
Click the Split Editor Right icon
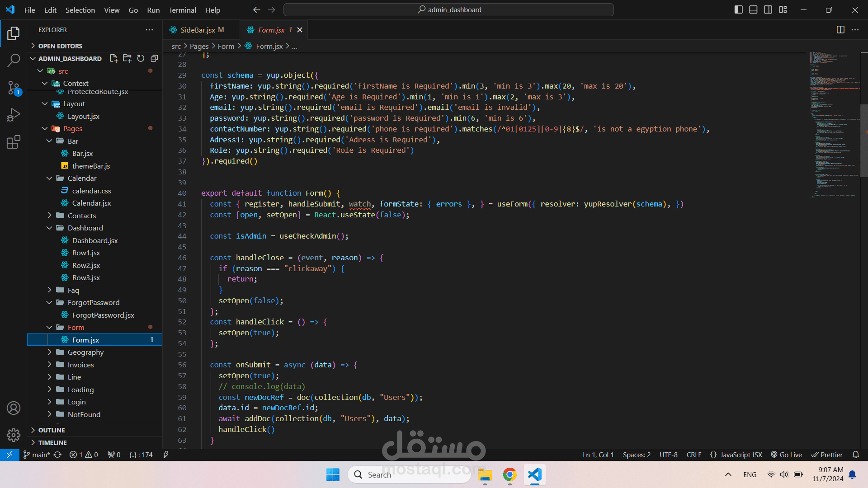click(840, 30)
